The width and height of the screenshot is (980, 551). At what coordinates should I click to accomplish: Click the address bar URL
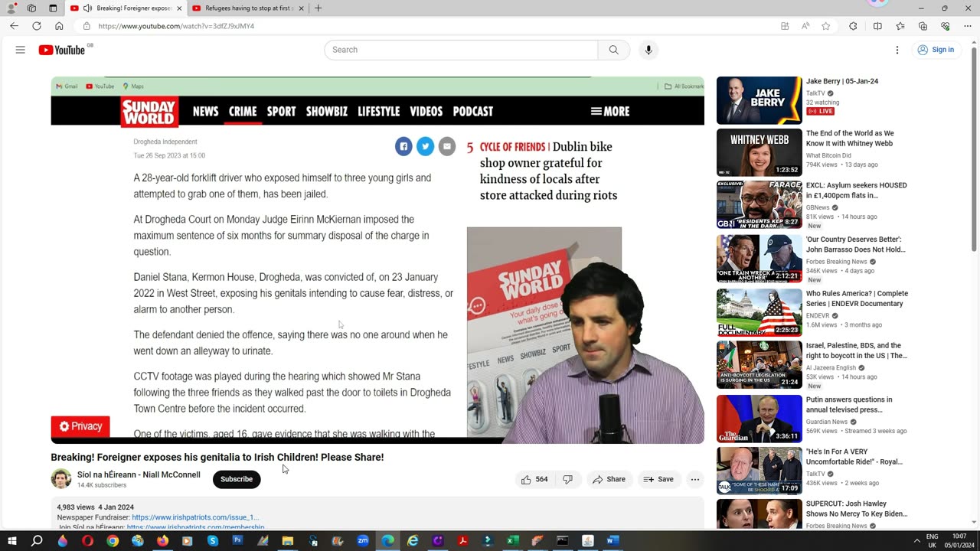176,26
